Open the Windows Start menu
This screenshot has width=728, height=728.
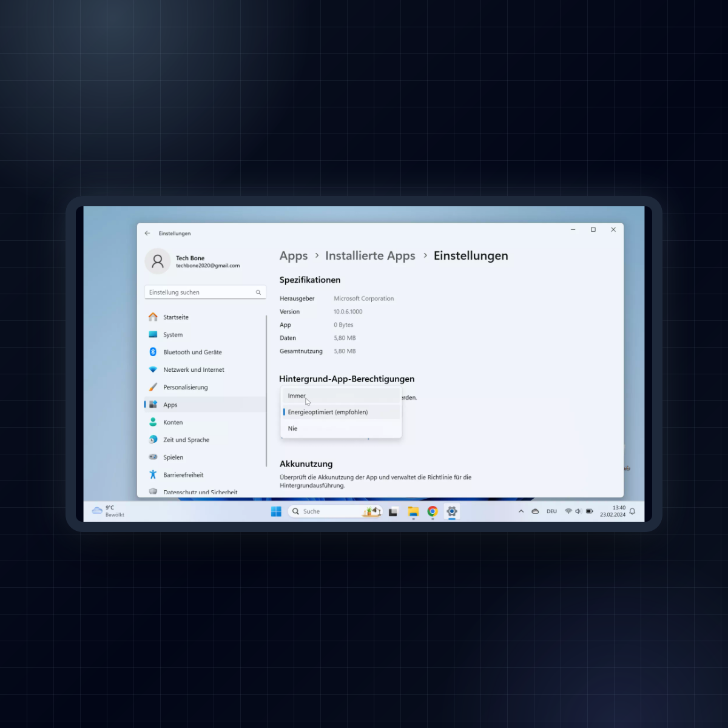(x=276, y=511)
